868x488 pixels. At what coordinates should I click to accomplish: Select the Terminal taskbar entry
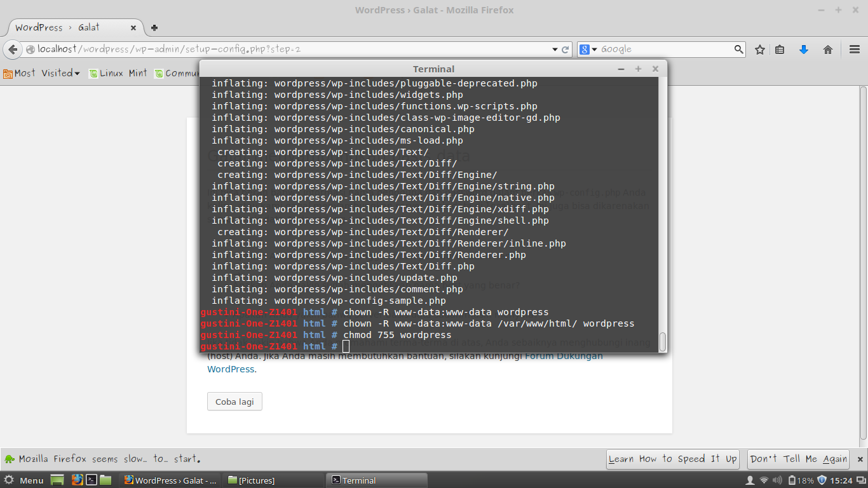[x=377, y=480]
